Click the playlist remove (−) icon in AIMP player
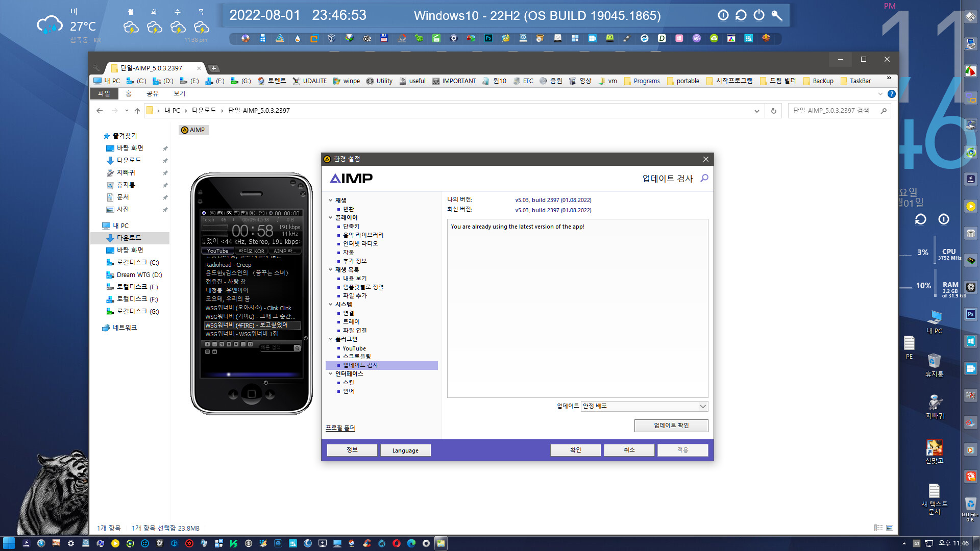Viewport: 980px width, 551px height. [x=215, y=344]
